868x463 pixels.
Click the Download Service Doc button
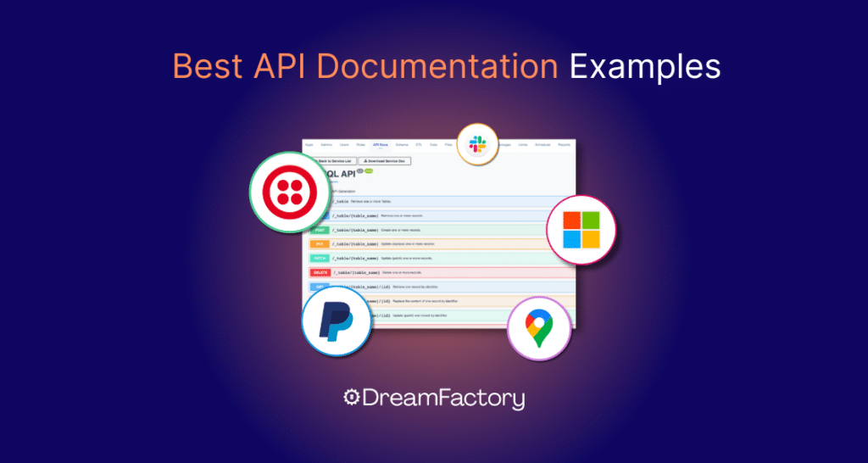[x=384, y=161]
